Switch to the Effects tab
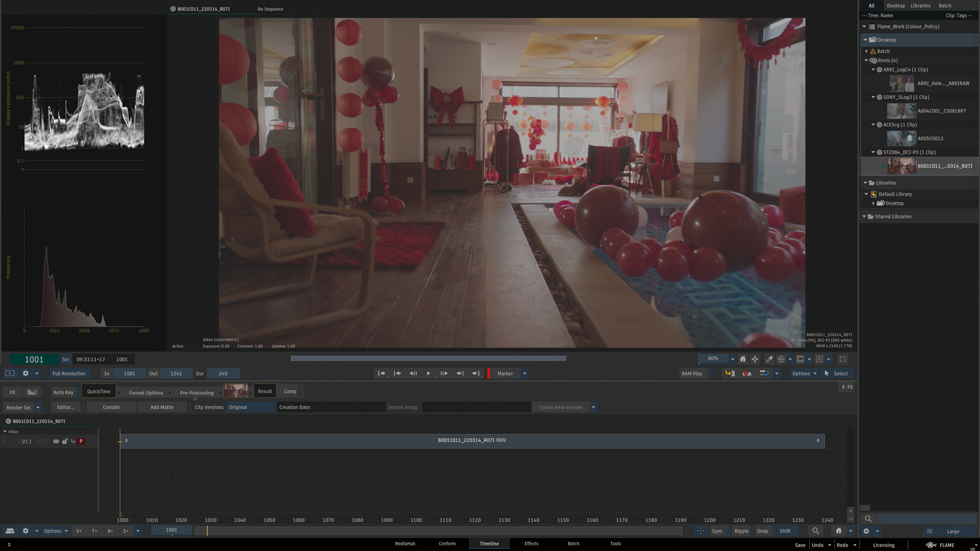 (x=531, y=544)
